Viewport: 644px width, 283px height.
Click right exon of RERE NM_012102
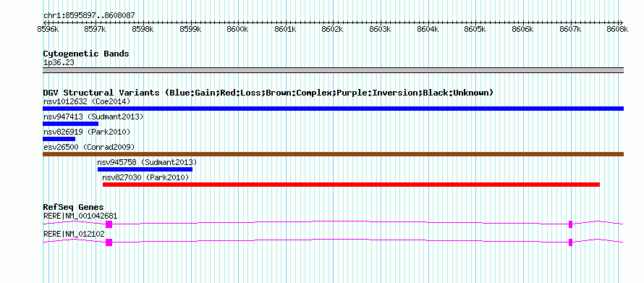570,242
